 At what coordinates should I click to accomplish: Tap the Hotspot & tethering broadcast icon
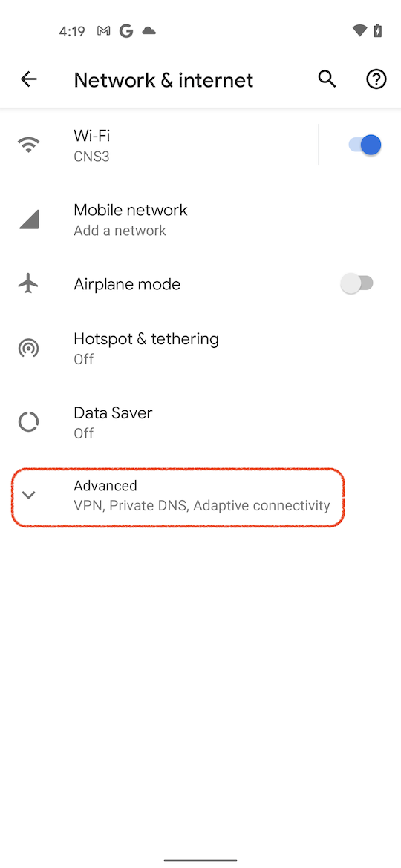coord(28,348)
